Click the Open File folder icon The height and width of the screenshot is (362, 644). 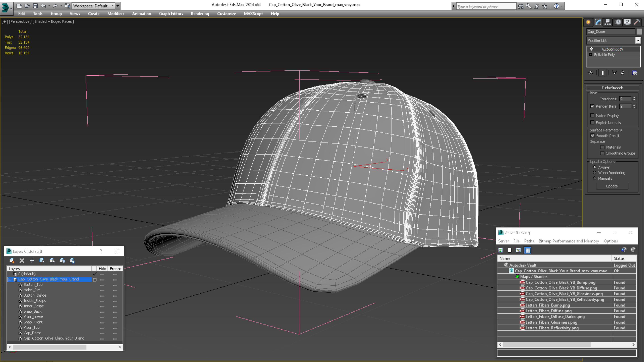click(27, 6)
